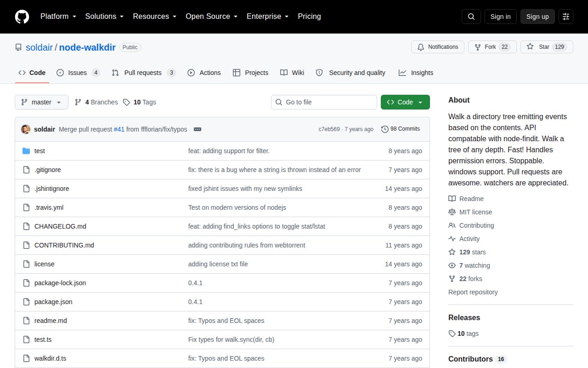Open the .jshintignore file

coord(52,189)
